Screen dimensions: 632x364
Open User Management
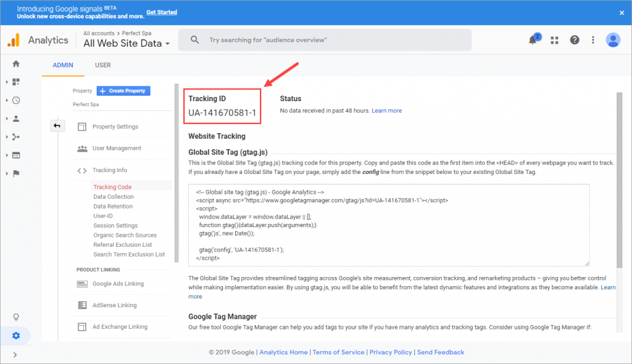[117, 148]
